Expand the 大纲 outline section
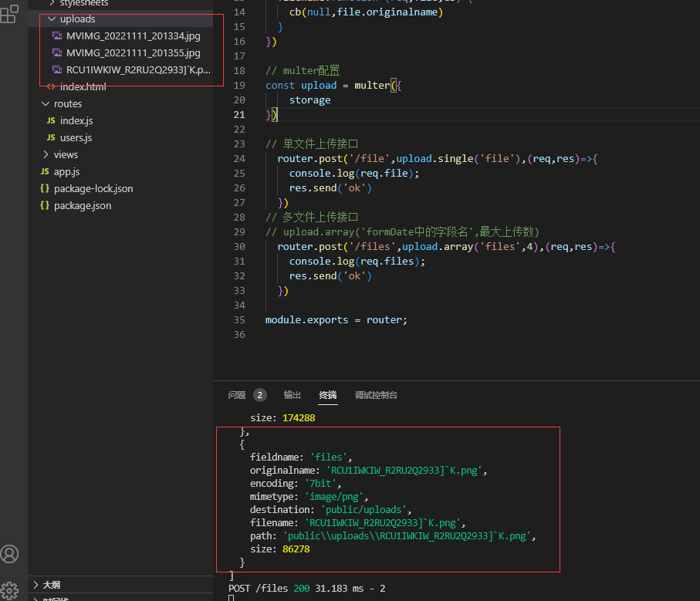The width and height of the screenshot is (700, 601). (36, 585)
